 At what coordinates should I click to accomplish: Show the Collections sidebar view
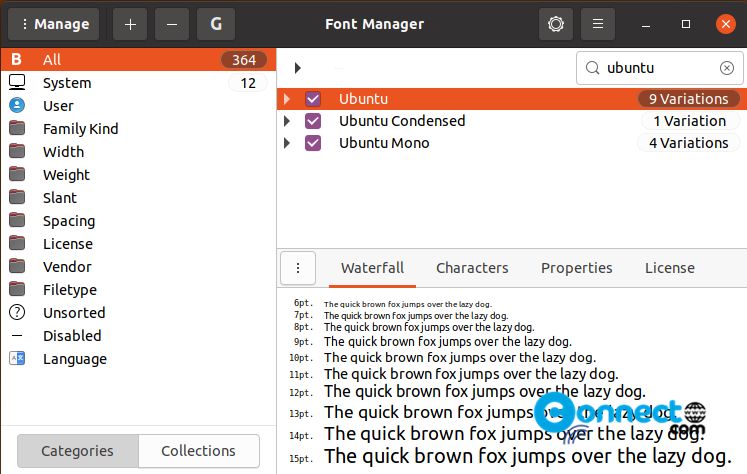pos(199,451)
